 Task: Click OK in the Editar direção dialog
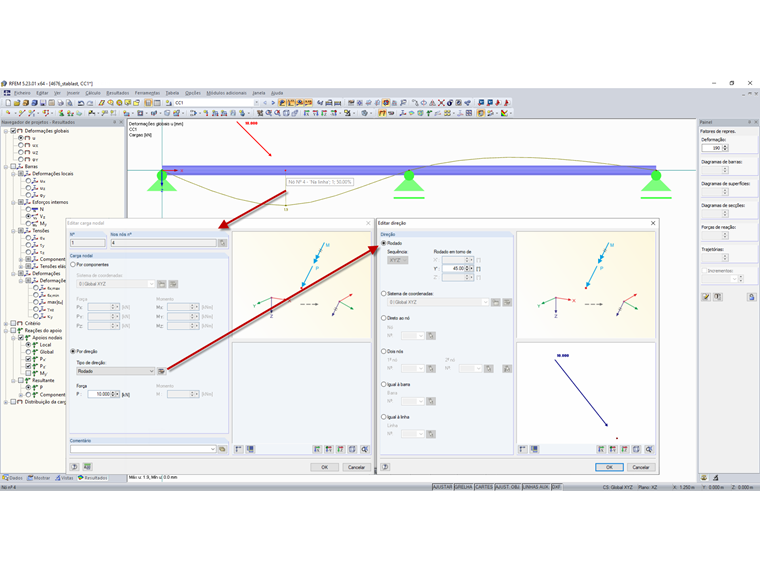click(x=609, y=467)
